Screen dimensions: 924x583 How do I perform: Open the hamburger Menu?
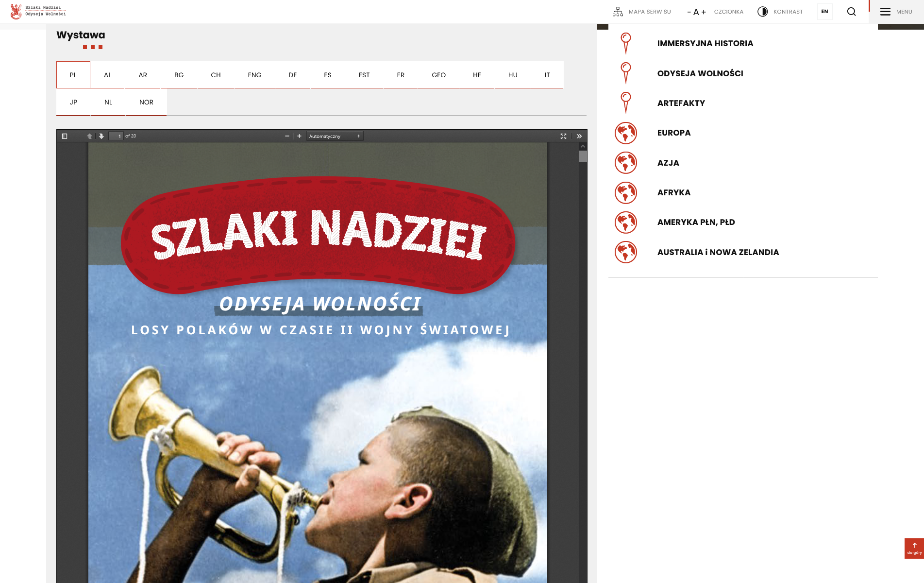tap(896, 12)
